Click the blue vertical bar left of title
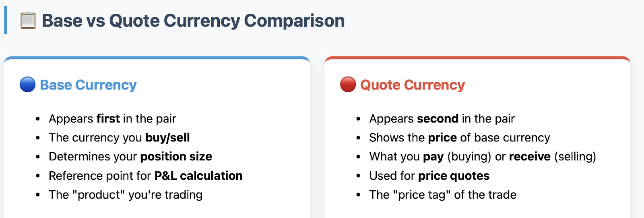Image resolution: width=644 pixels, height=218 pixels. [x=5, y=20]
